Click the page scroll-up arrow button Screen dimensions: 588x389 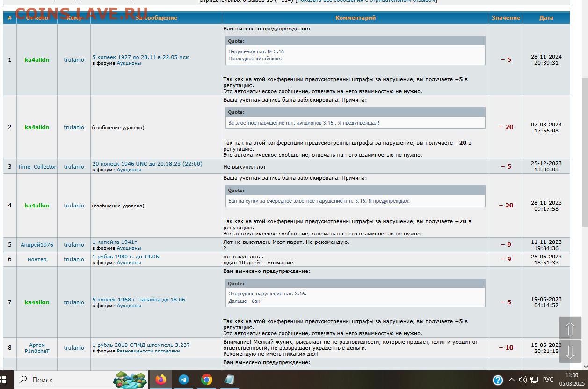[x=570, y=329]
